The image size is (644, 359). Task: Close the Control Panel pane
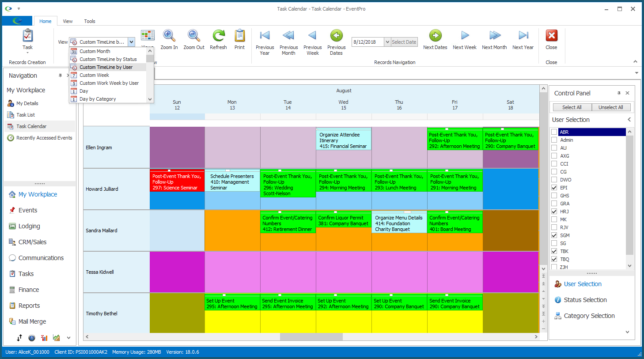click(628, 93)
